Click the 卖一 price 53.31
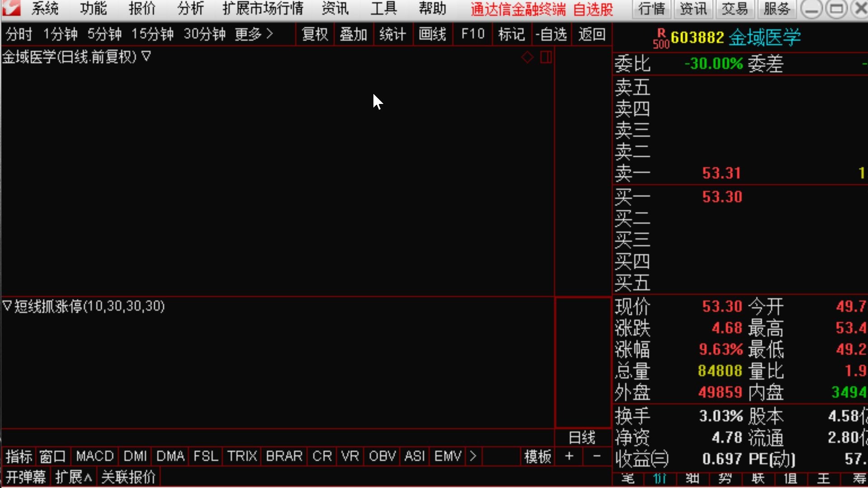The width and height of the screenshot is (868, 488). tap(722, 173)
